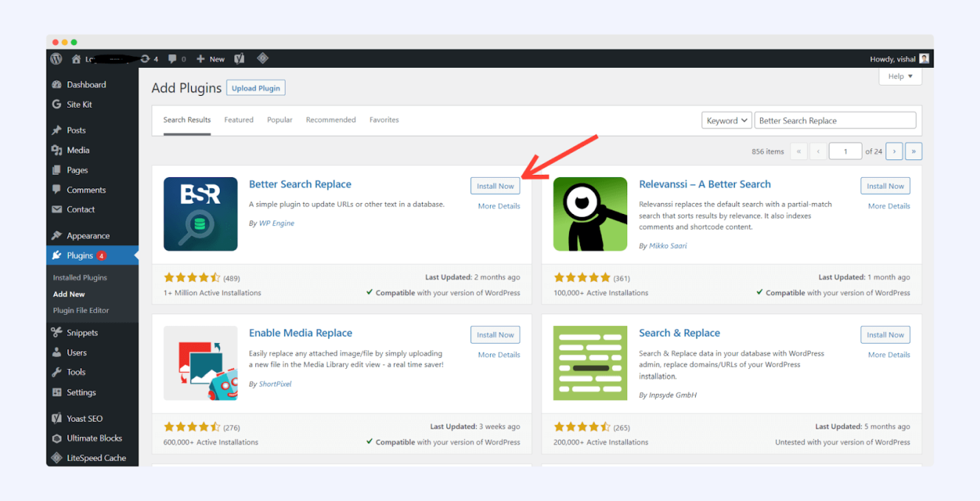Open the New content menu in admin bar

[x=210, y=59]
